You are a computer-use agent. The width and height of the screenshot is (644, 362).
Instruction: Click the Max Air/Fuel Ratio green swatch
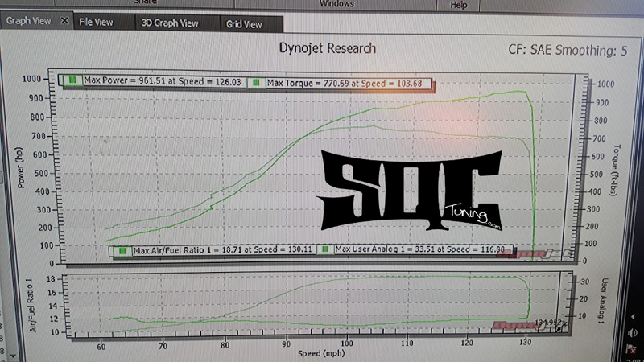tap(122, 250)
